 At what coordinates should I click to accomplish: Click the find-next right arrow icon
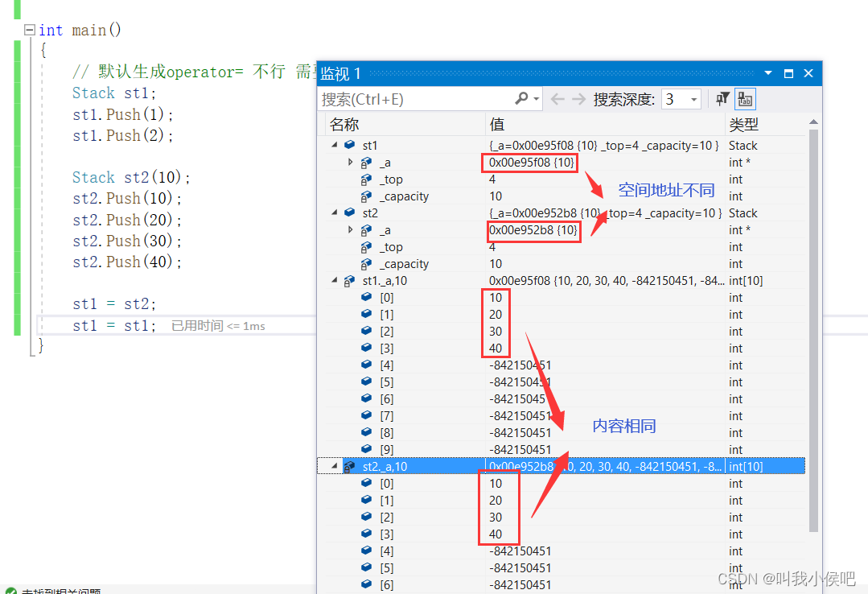point(578,99)
